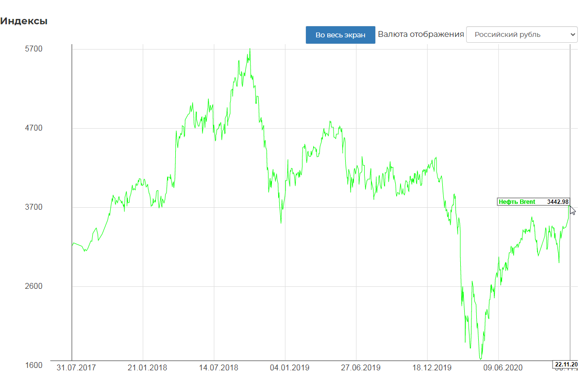The height and width of the screenshot is (382, 588).
Task: Click the 18.12.2019 date axis label
Action: (432, 368)
